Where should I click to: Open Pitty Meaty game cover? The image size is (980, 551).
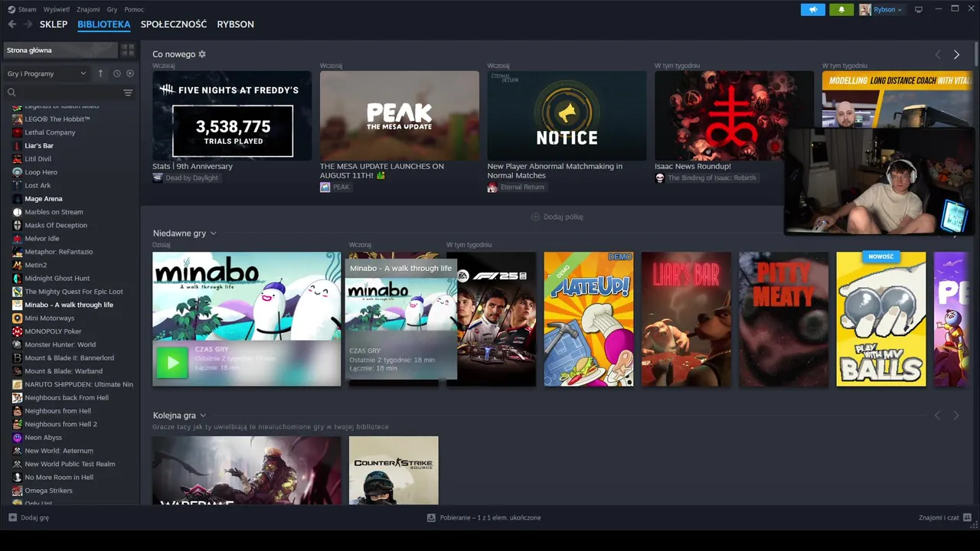[783, 319]
